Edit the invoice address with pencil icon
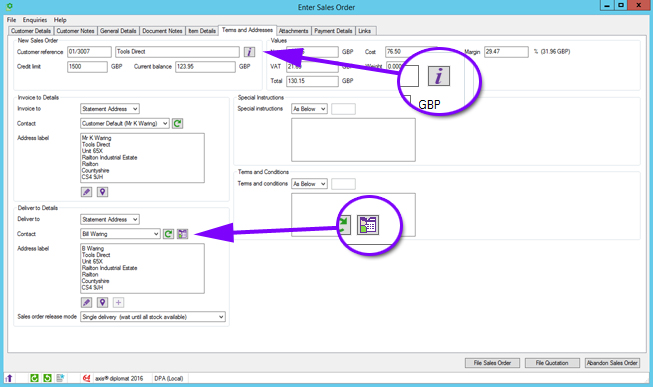 (86, 192)
